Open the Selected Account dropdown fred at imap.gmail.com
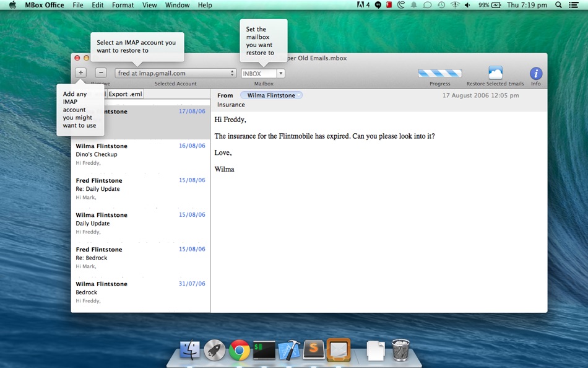The image size is (588, 368). pyautogui.click(x=176, y=73)
